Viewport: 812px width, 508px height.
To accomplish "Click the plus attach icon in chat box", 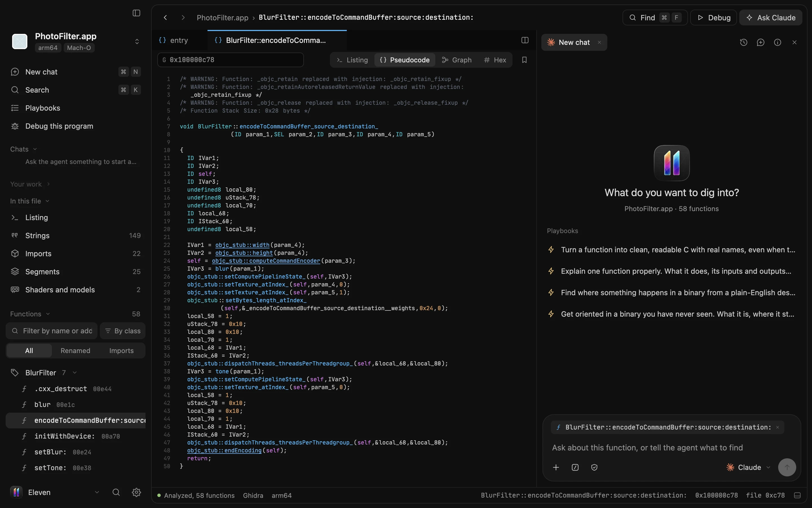I will (556, 467).
